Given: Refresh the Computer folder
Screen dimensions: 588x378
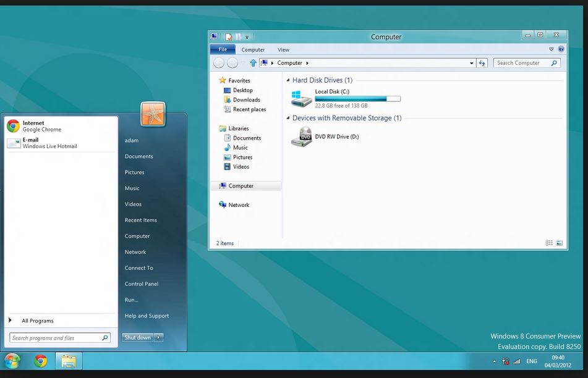Looking at the screenshot, I should point(482,64).
